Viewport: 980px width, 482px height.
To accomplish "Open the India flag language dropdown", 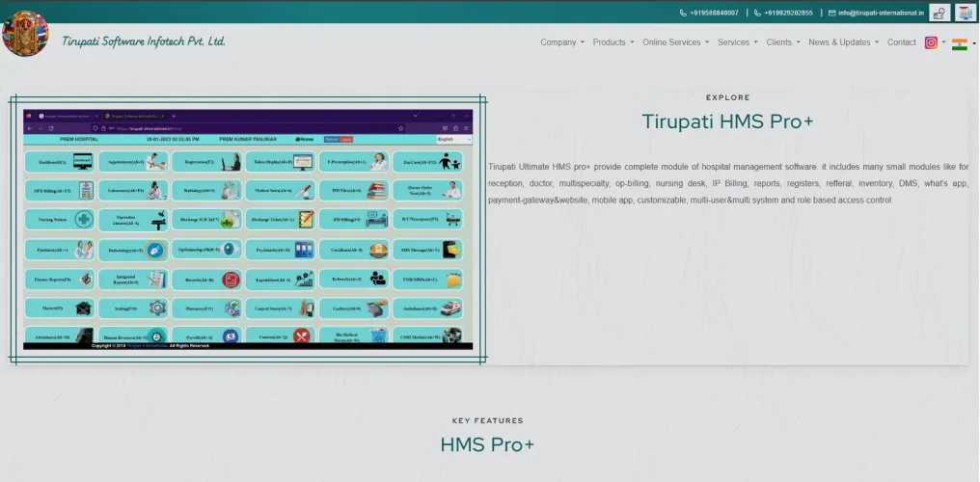I will (x=964, y=43).
